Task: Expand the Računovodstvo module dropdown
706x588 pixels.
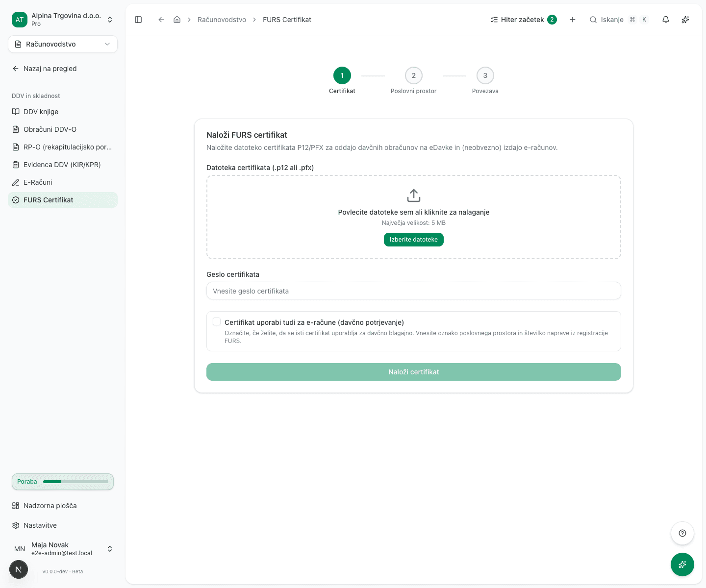Action: pos(63,44)
